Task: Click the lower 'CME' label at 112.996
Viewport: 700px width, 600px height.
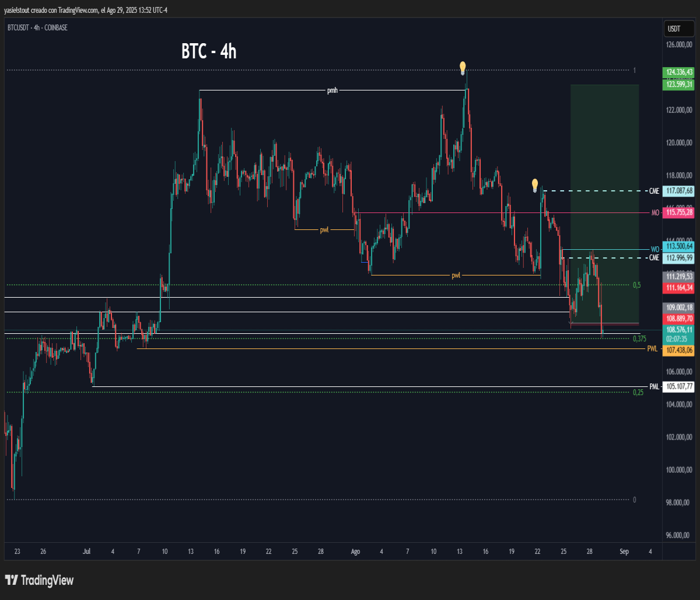Action: pos(654,257)
